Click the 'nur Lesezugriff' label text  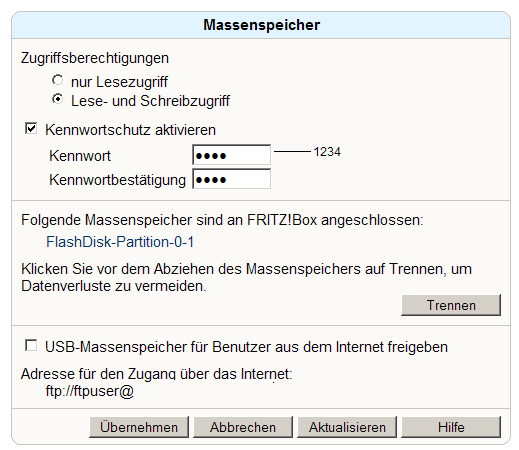(x=119, y=82)
